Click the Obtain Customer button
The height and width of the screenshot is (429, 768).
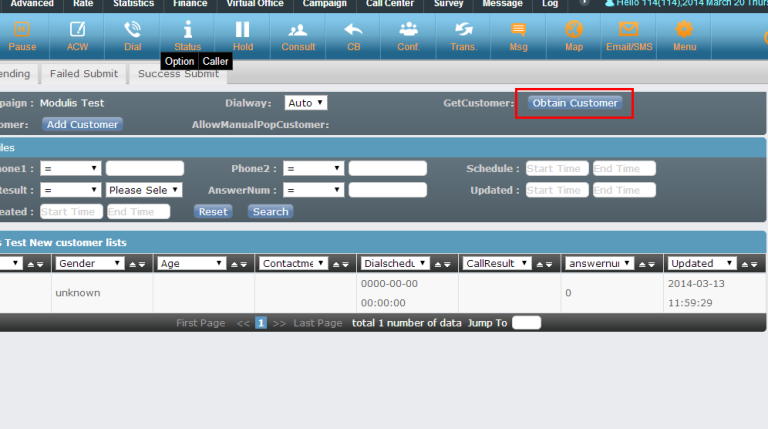click(575, 103)
